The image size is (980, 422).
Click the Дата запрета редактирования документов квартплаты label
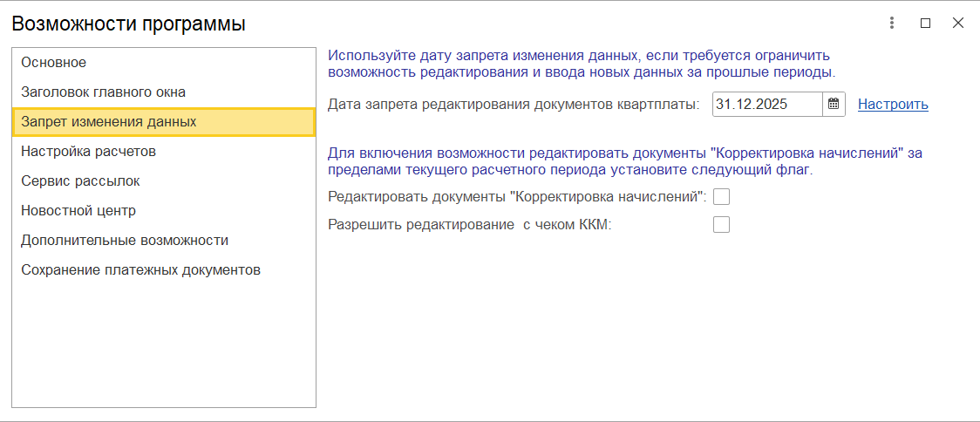514,105
